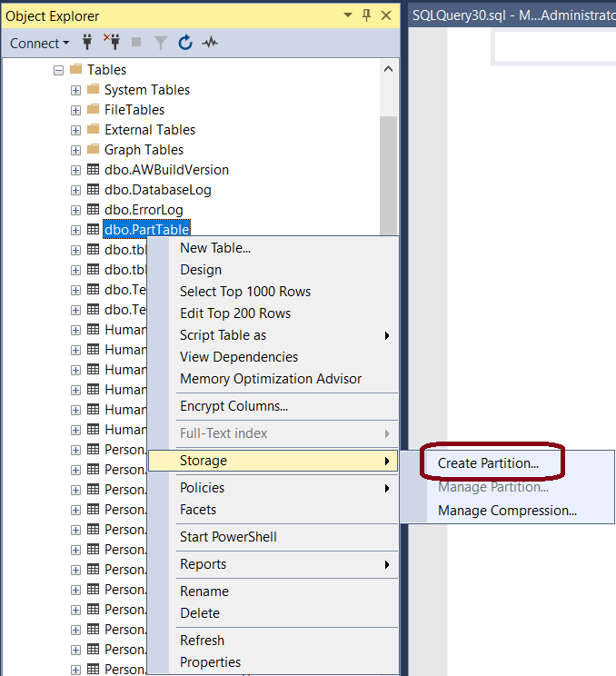
Task: Click Create Partition... in Storage submenu
Action: (x=507, y=463)
